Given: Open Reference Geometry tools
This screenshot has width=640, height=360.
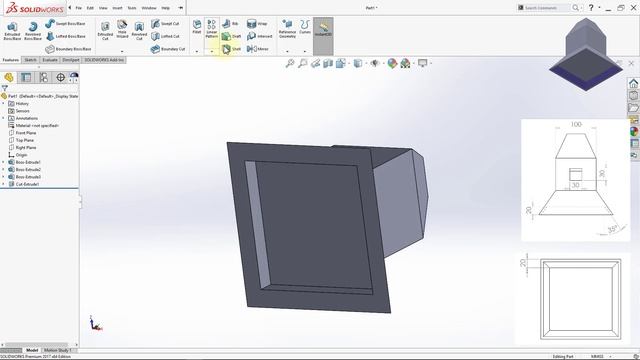Looking at the screenshot, I should [287, 29].
